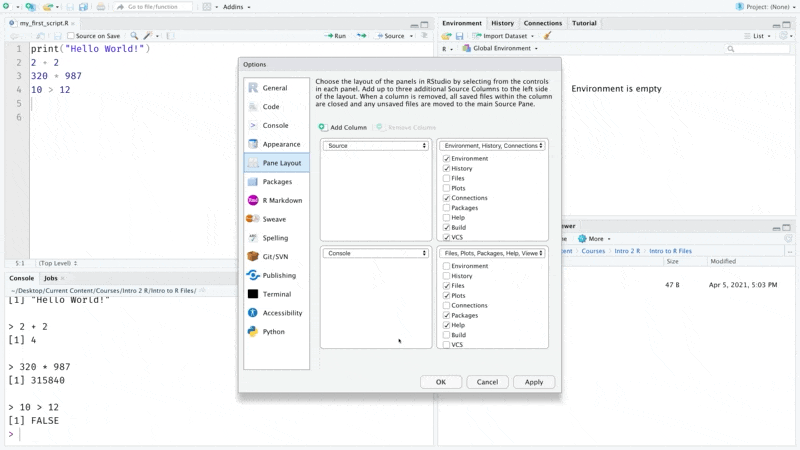800x450 pixels.
Task: Click the Run button in script editor
Action: pos(335,36)
